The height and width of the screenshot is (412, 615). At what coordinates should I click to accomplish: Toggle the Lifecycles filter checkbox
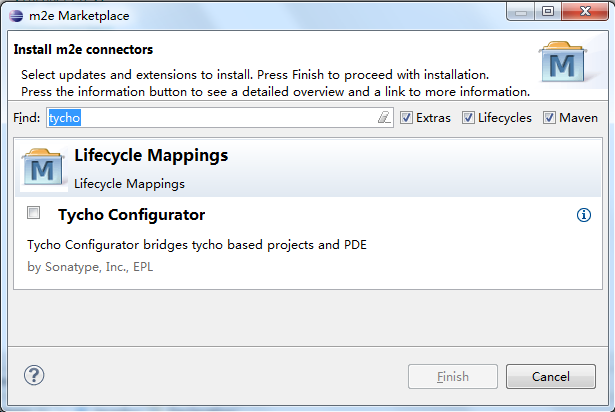click(468, 117)
